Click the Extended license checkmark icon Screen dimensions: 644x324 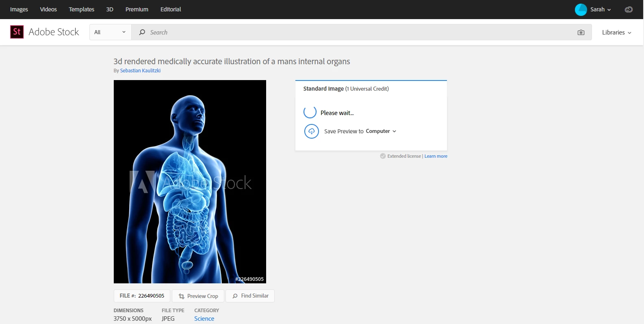tap(383, 156)
